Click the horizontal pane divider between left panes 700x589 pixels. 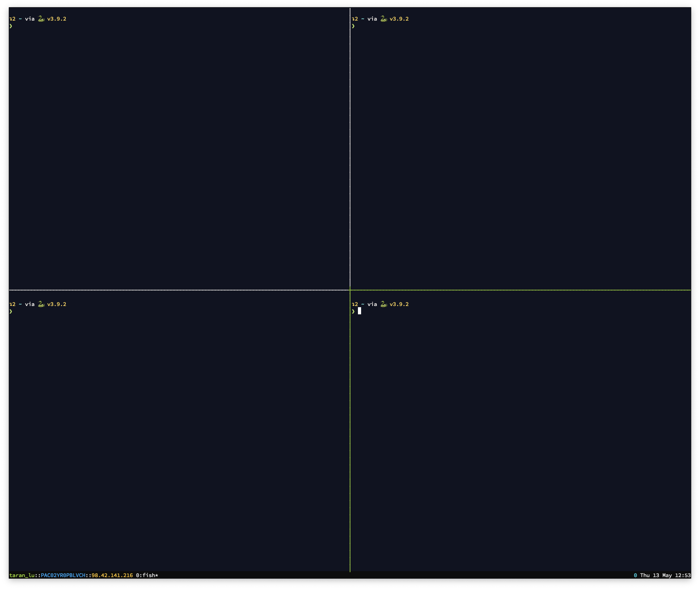174,291
